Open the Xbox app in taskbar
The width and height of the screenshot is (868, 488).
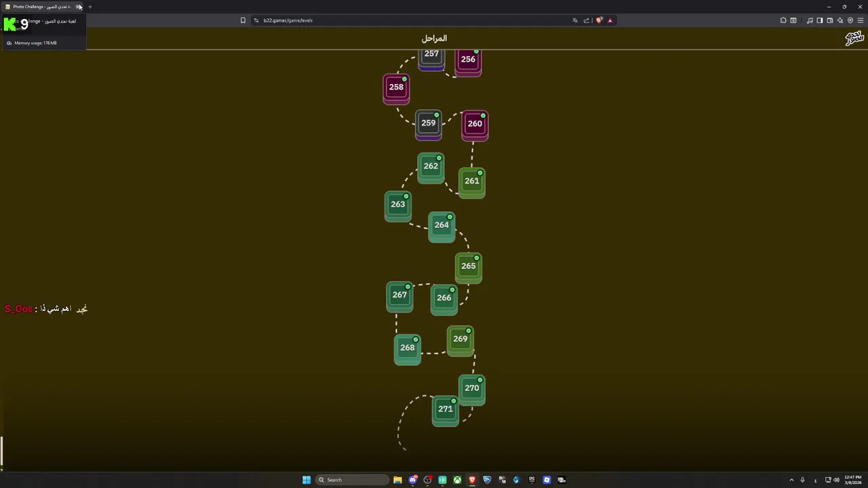click(x=457, y=480)
